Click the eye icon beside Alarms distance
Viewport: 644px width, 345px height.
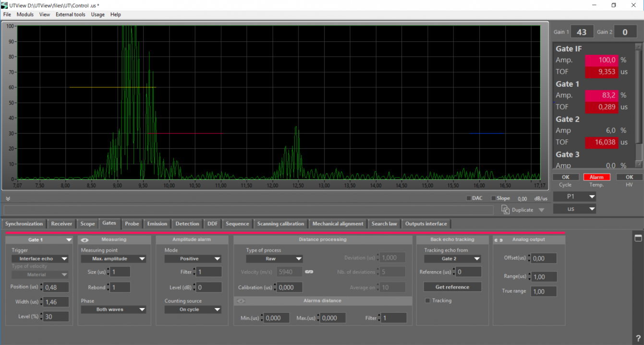click(x=241, y=301)
